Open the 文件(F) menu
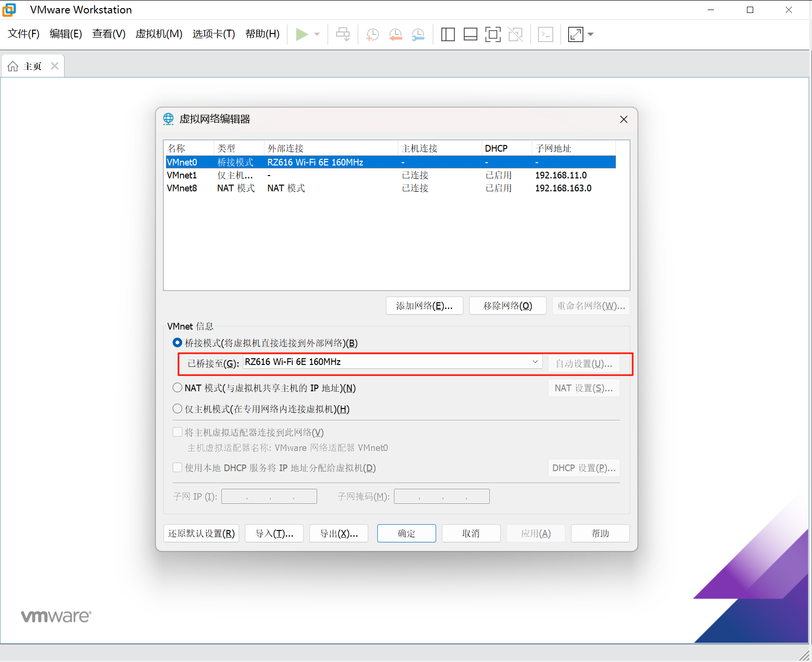 click(x=23, y=34)
